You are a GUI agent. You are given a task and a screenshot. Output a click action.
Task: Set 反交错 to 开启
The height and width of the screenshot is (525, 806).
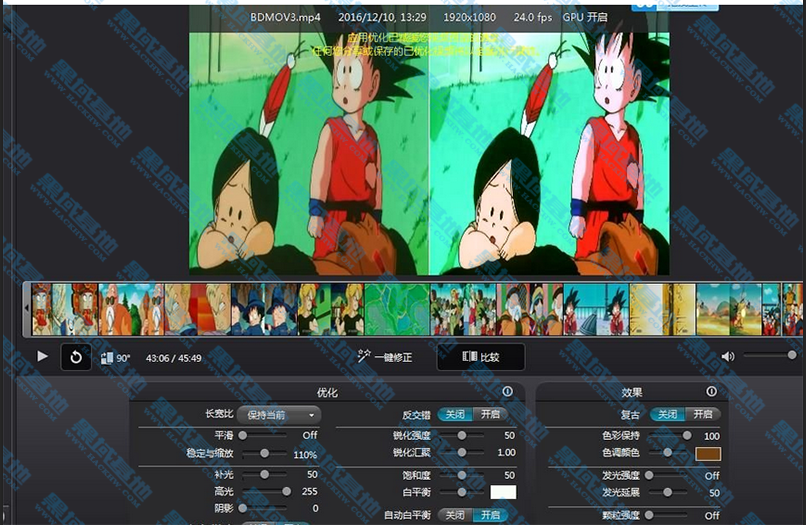[x=490, y=414]
